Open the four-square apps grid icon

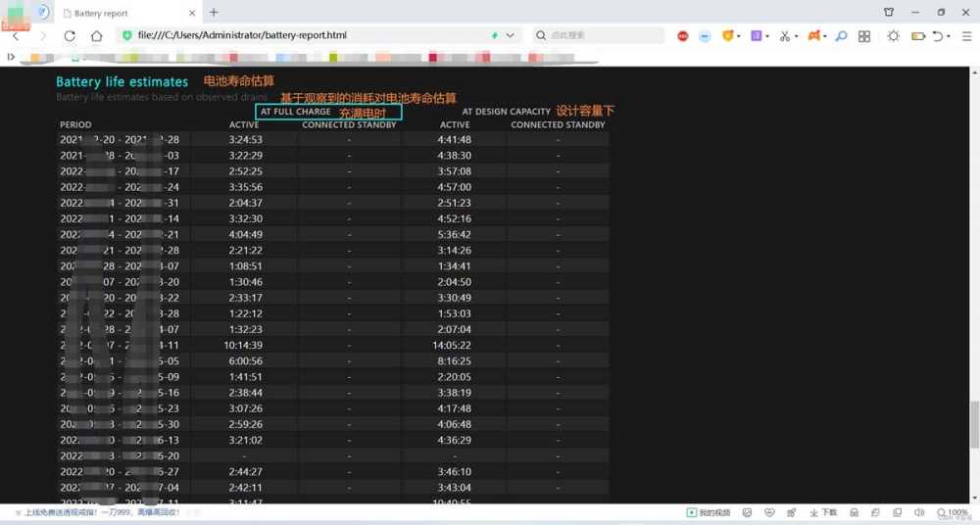pyautogui.click(x=864, y=36)
